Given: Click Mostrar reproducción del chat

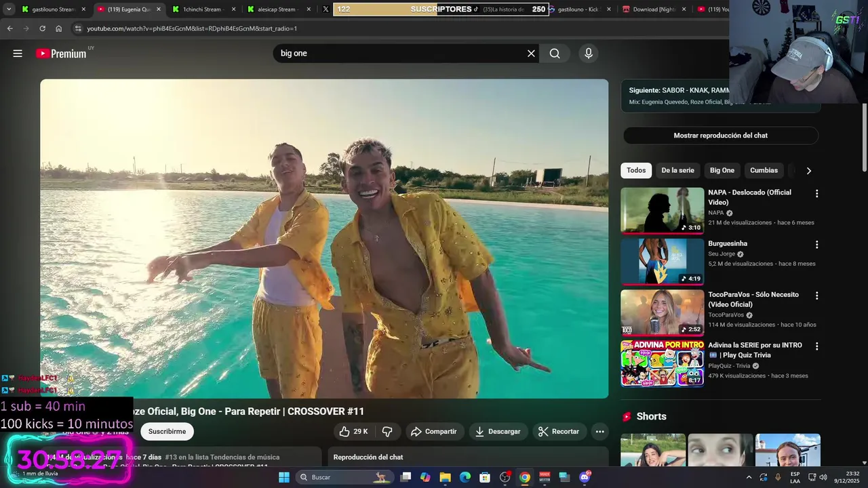Looking at the screenshot, I should click(720, 136).
